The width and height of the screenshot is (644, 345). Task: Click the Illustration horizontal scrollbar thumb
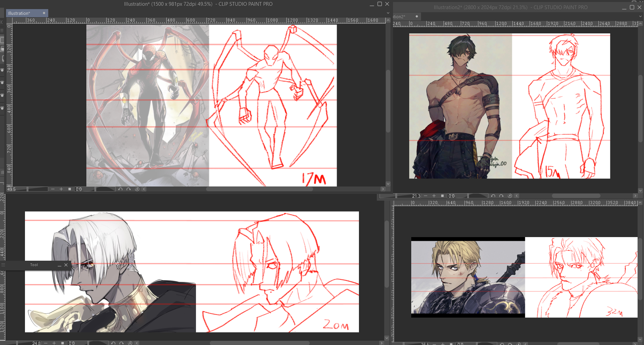(259, 189)
